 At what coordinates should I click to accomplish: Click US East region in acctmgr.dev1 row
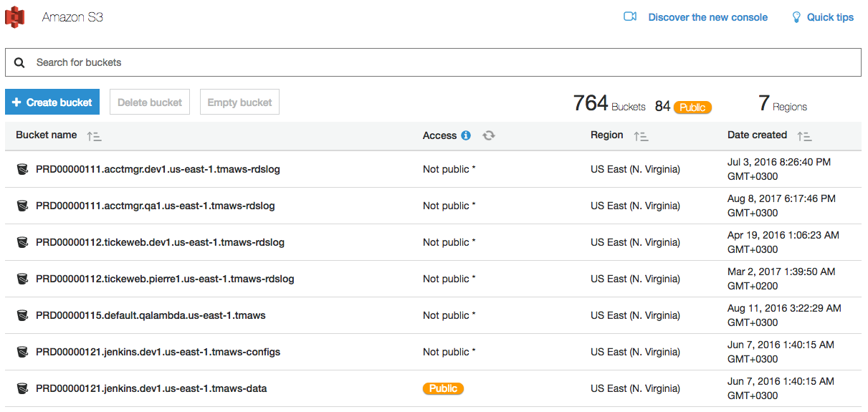pyautogui.click(x=635, y=169)
